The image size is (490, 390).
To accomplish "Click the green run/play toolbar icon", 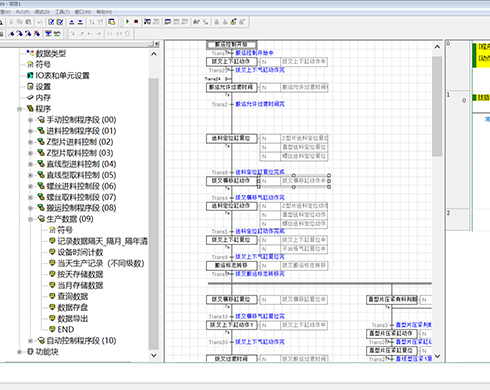I will (127, 22).
